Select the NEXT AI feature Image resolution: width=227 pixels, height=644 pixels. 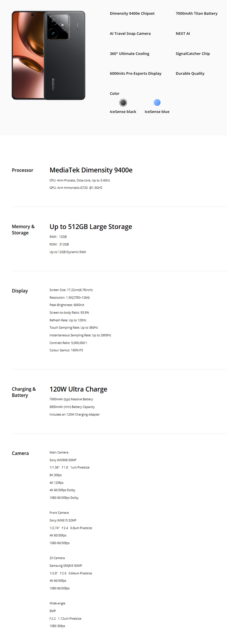pos(183,33)
